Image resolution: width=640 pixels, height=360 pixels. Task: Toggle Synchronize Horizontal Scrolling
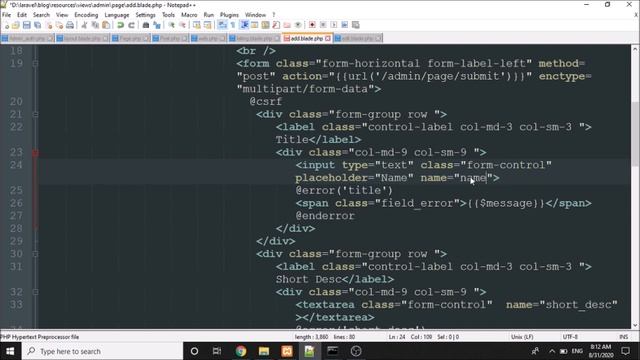tap(207, 25)
